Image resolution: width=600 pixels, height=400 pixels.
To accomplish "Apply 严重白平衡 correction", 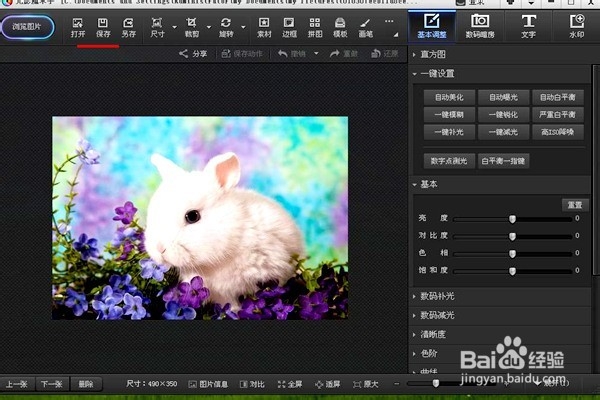I will click(x=558, y=114).
